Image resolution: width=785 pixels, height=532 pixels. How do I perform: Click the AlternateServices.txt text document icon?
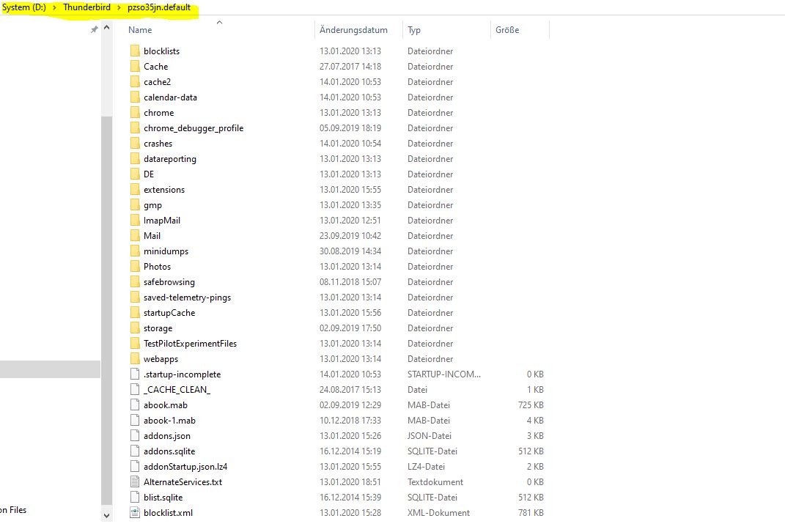coord(135,482)
